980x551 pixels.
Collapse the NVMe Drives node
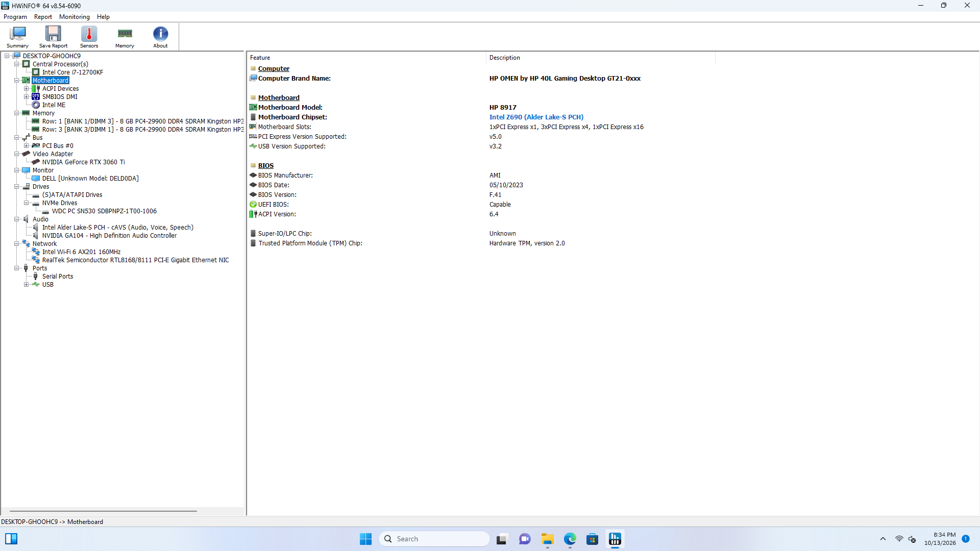coord(27,203)
